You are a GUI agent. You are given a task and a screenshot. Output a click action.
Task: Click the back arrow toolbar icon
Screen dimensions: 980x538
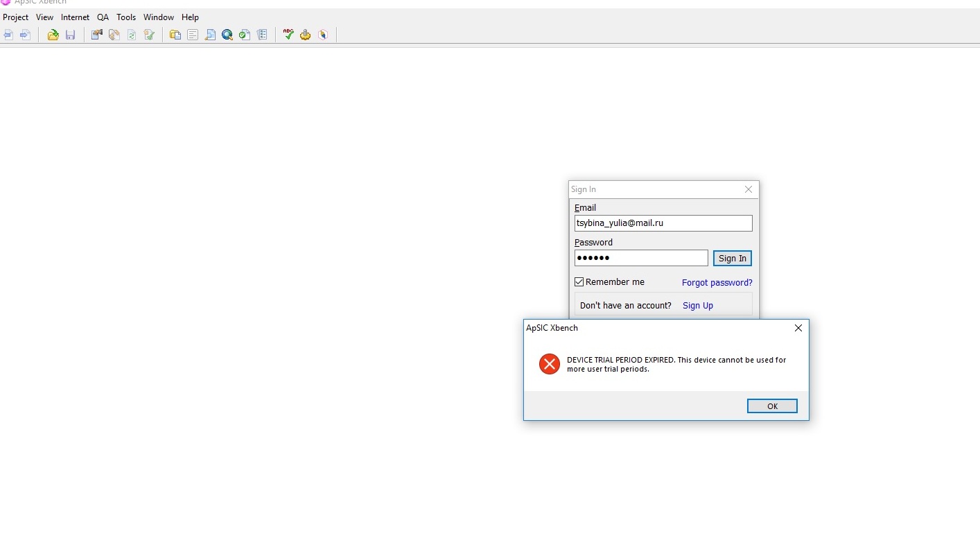(8, 35)
